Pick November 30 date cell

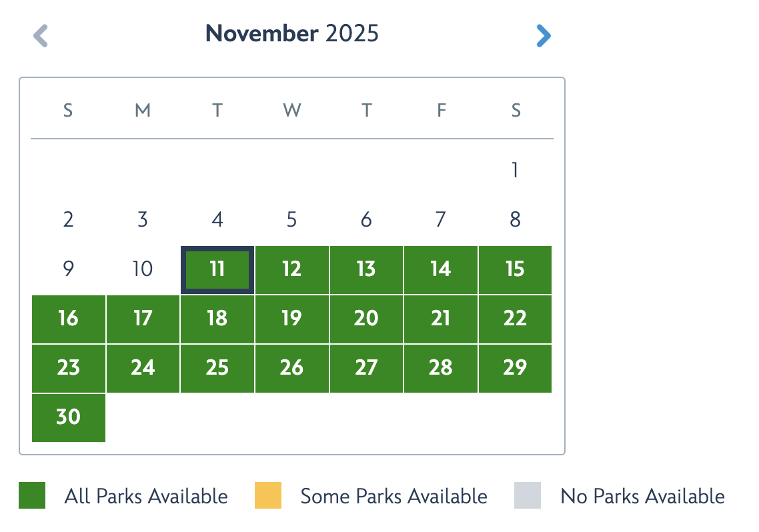(x=68, y=417)
